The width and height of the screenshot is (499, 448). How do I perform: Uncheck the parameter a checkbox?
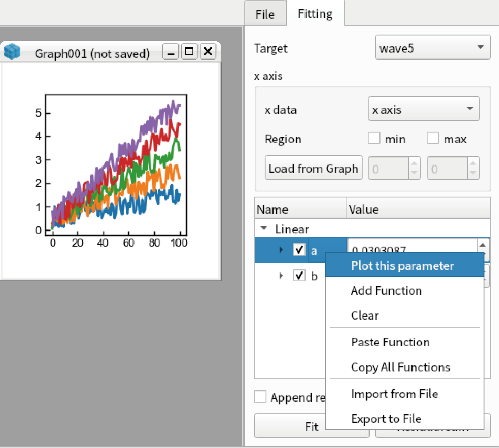pos(299,250)
